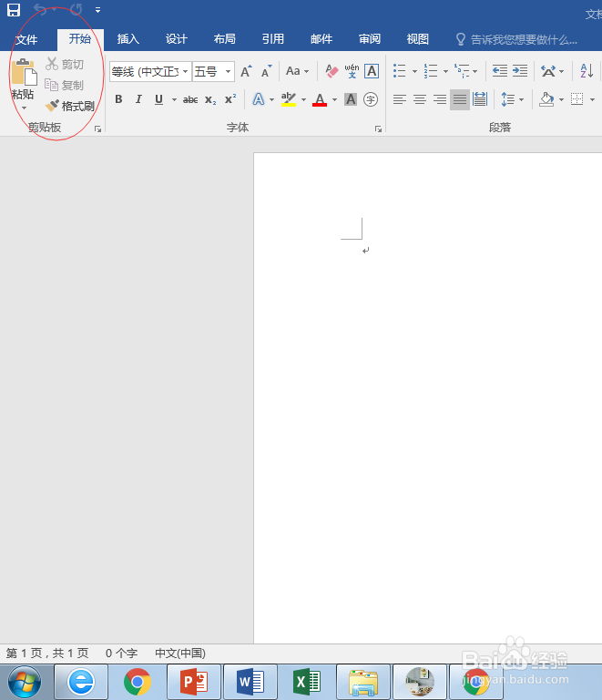Align text left
The image size is (602, 700).
point(400,99)
